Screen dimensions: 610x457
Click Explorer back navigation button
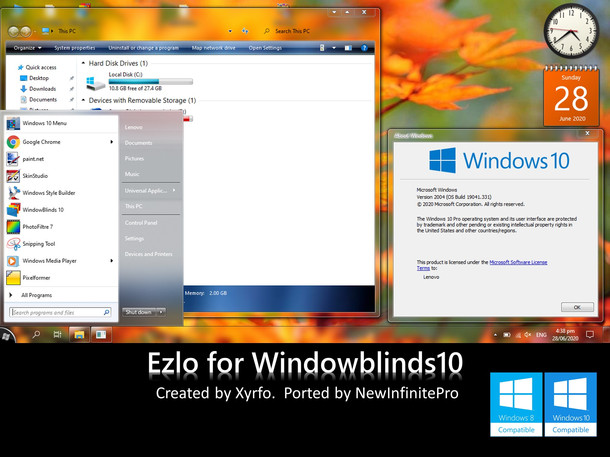click(x=14, y=31)
